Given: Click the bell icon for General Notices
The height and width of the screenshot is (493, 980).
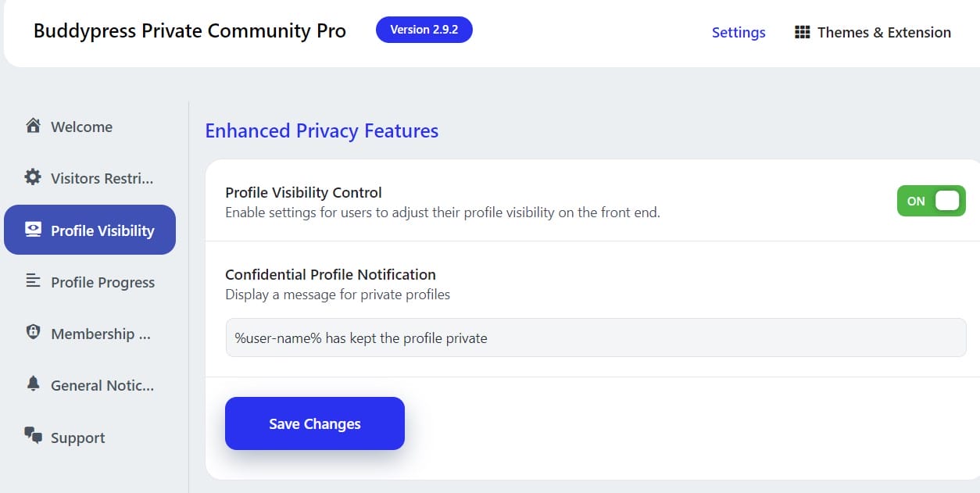Looking at the screenshot, I should coord(33,384).
